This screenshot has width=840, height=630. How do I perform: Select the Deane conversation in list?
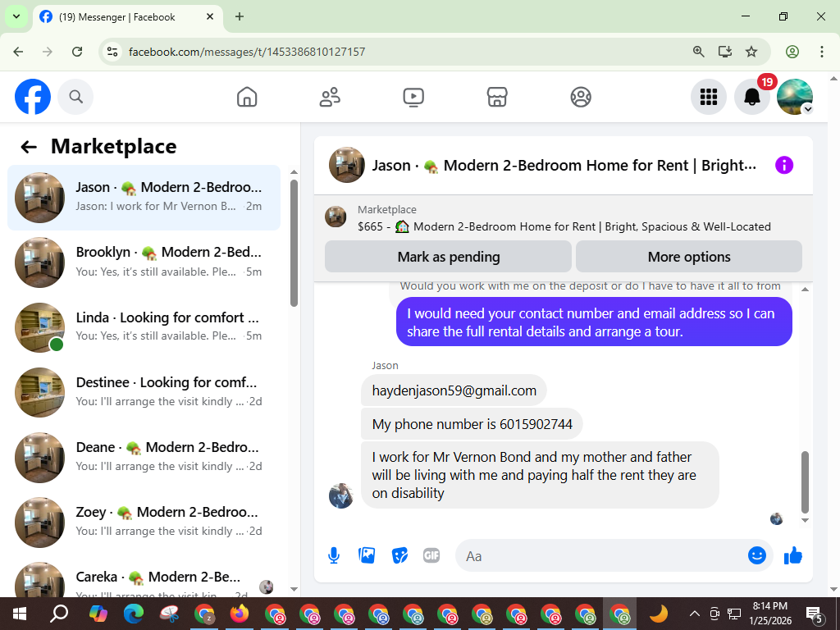pos(144,458)
